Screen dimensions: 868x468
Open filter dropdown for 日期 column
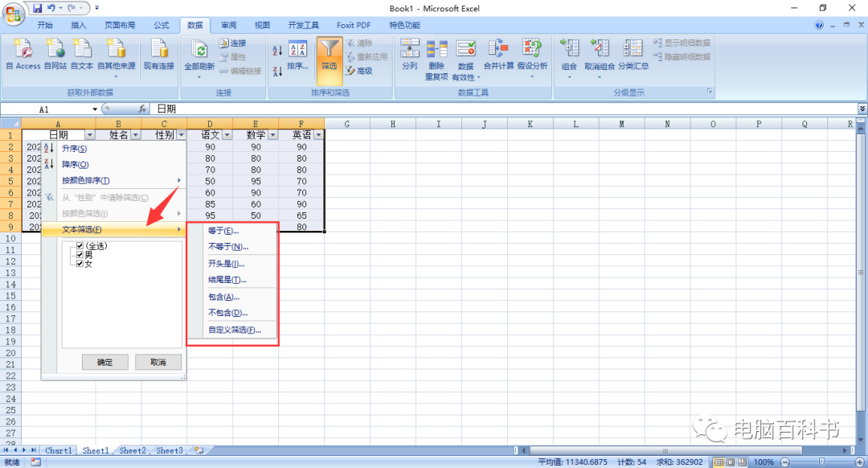point(90,134)
